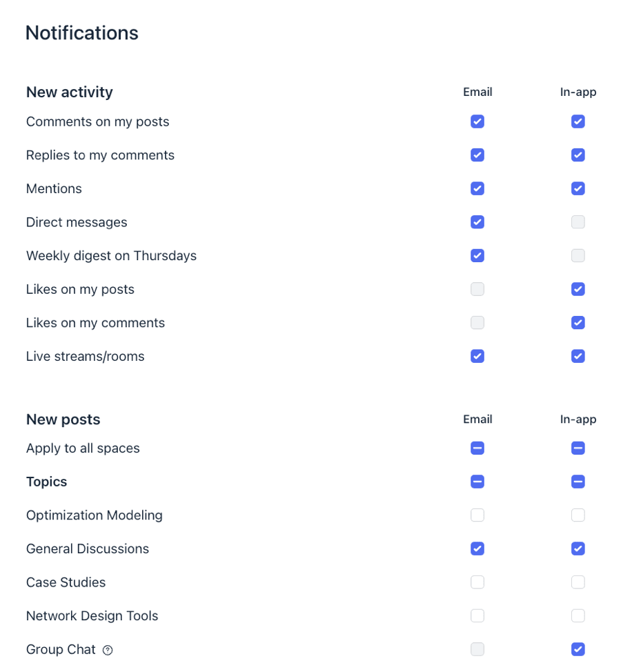Toggle Email for Apply to all spaces
This screenshot has height=672, width=621.
[477, 448]
